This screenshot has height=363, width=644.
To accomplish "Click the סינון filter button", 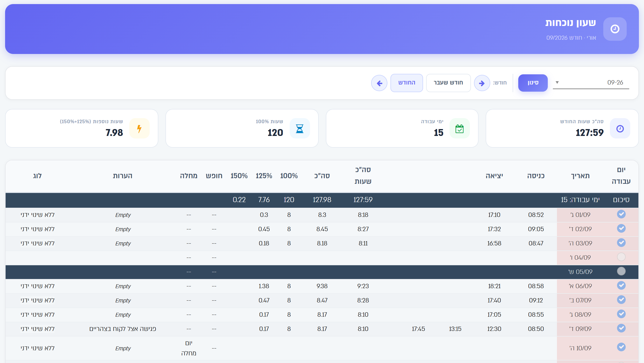I will [x=533, y=83].
